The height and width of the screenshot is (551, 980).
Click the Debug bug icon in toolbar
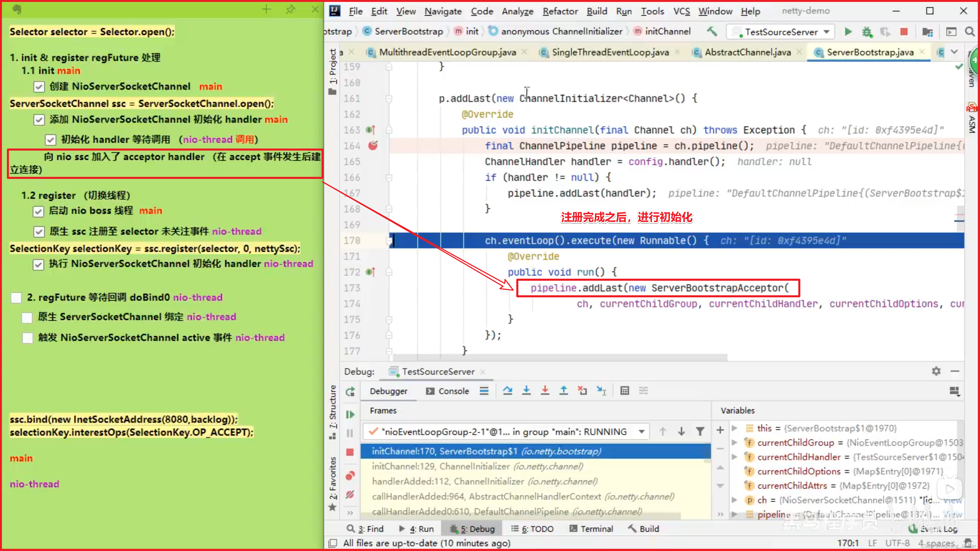point(867,32)
